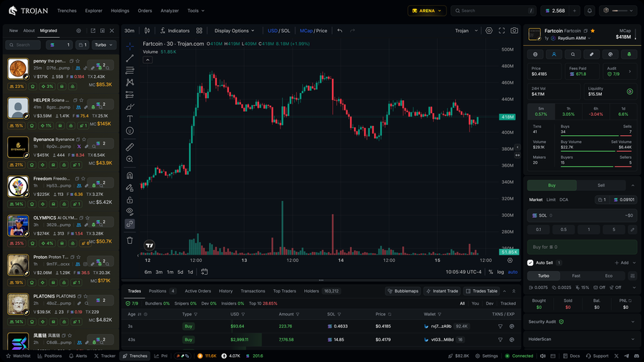Select the trend line drawing tool

pos(130,58)
